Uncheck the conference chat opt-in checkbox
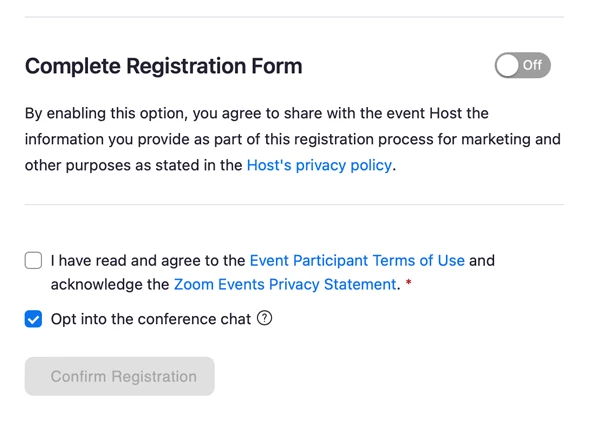Viewport: 600px width, 441px height. click(x=34, y=320)
